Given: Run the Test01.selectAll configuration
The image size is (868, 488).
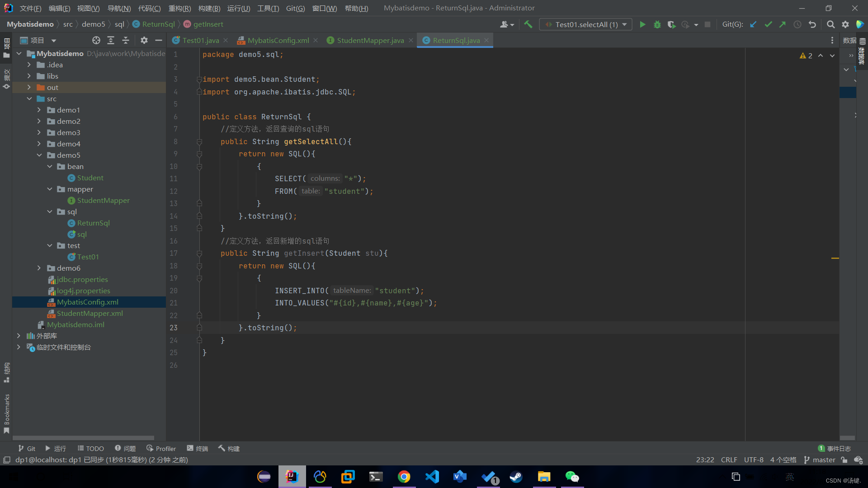Looking at the screenshot, I should (x=642, y=24).
